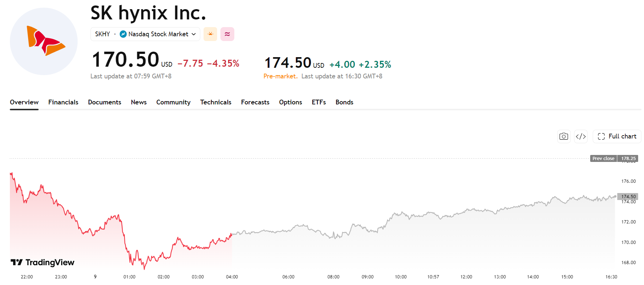Open the Options tab
The height and width of the screenshot is (285, 644).
tap(291, 102)
